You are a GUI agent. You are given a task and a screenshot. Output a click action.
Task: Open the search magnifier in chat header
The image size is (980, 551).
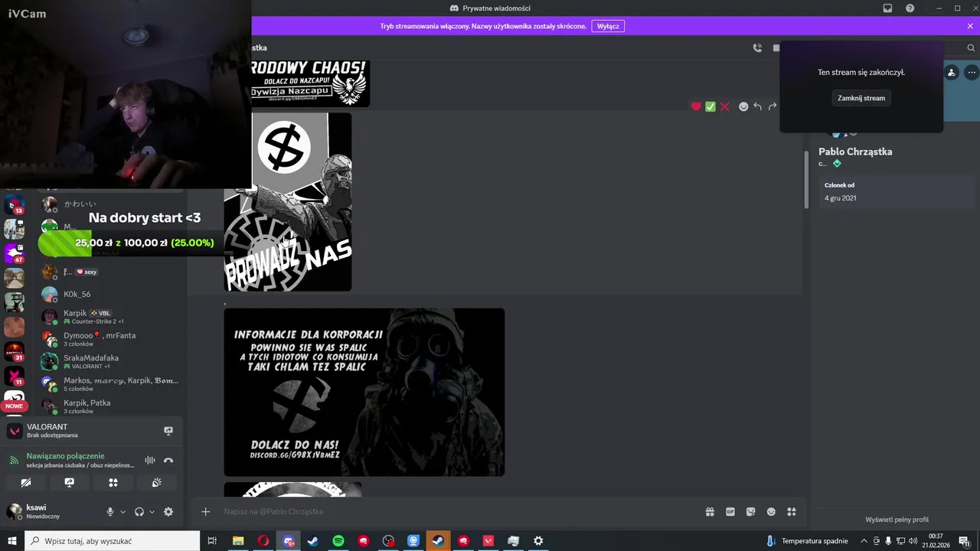pyautogui.click(x=971, y=47)
